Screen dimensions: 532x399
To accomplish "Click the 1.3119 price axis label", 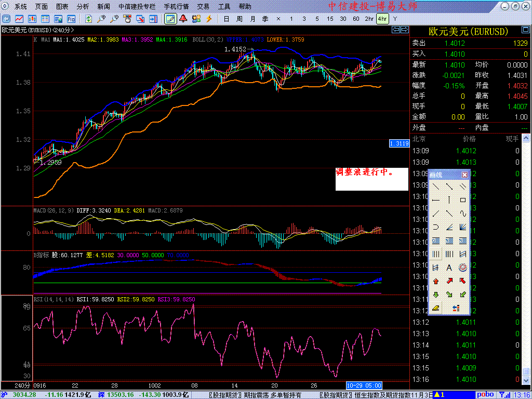I will coord(399,143).
